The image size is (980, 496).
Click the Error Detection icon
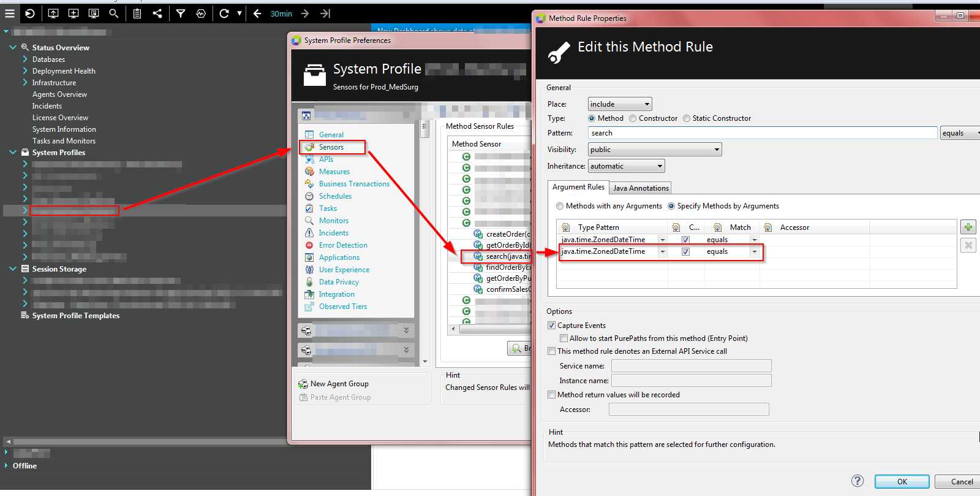309,245
